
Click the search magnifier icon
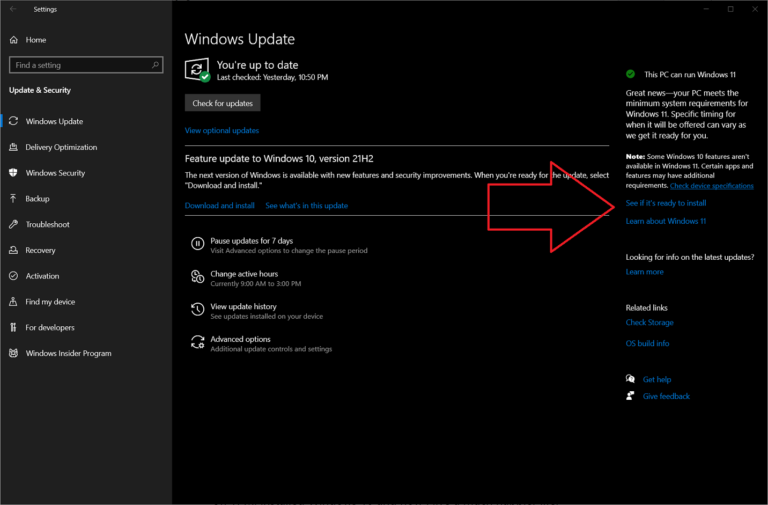point(155,65)
